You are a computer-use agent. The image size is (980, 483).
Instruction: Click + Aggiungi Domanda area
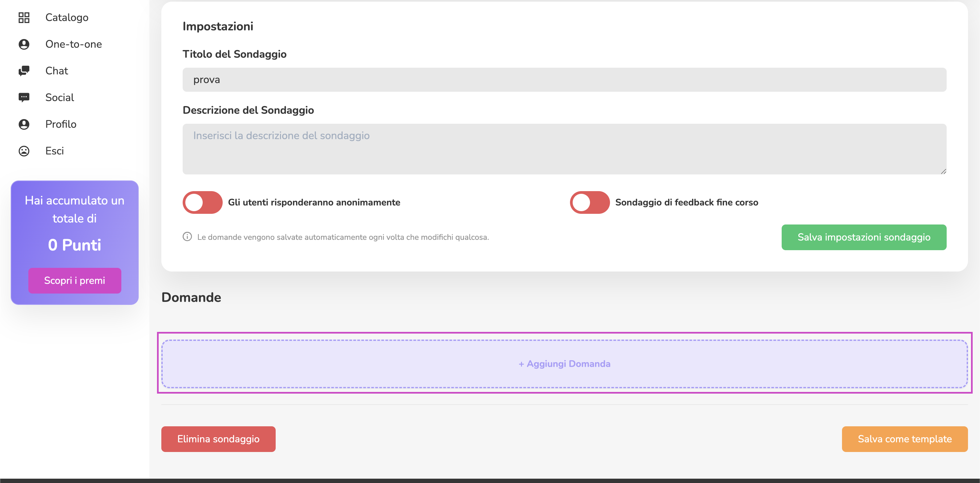click(565, 364)
